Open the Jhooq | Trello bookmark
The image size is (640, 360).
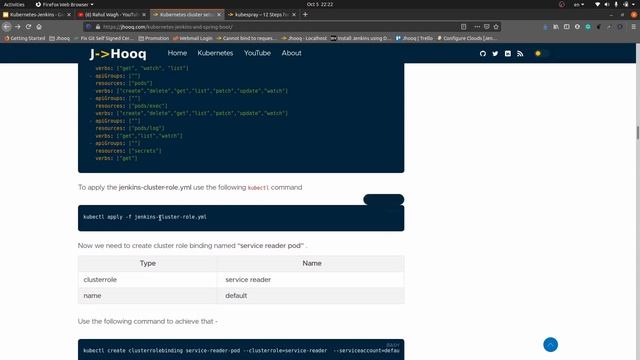pos(414,38)
